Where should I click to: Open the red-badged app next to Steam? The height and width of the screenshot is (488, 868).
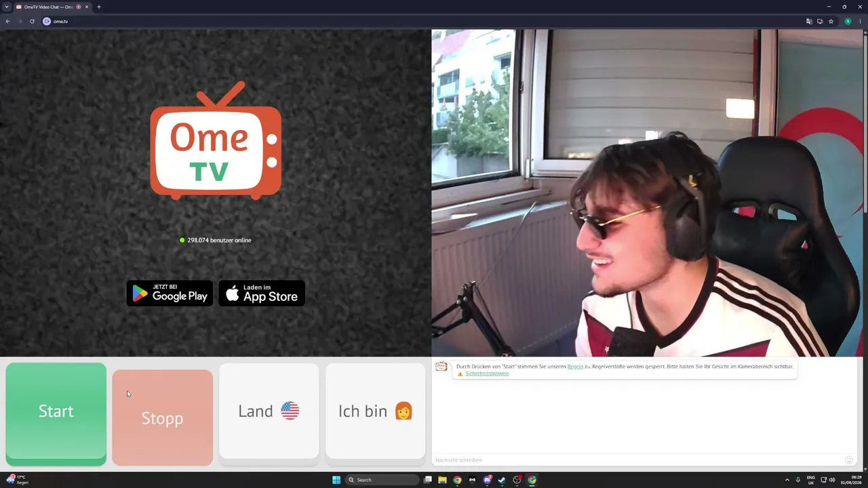(517, 480)
